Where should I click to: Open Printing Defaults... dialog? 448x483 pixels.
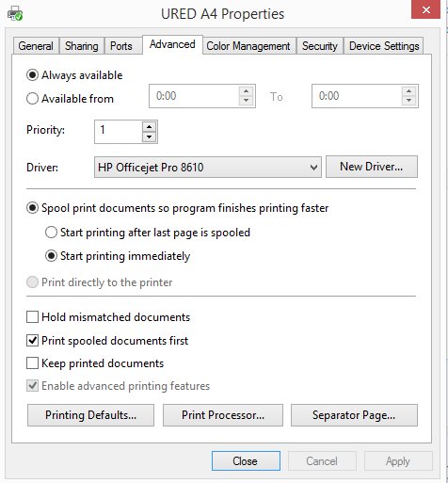click(90, 415)
